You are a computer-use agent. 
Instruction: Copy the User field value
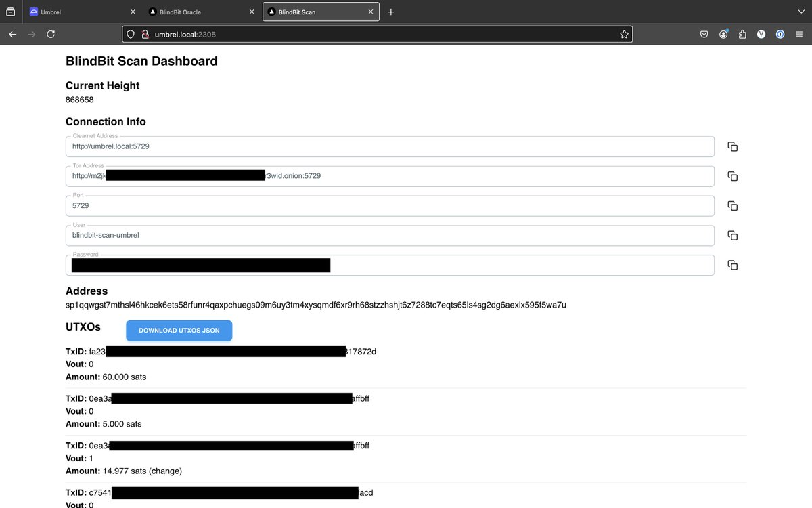pos(732,235)
